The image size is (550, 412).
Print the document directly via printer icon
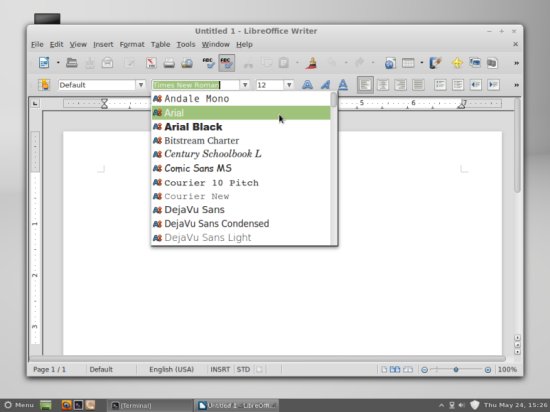click(169, 63)
